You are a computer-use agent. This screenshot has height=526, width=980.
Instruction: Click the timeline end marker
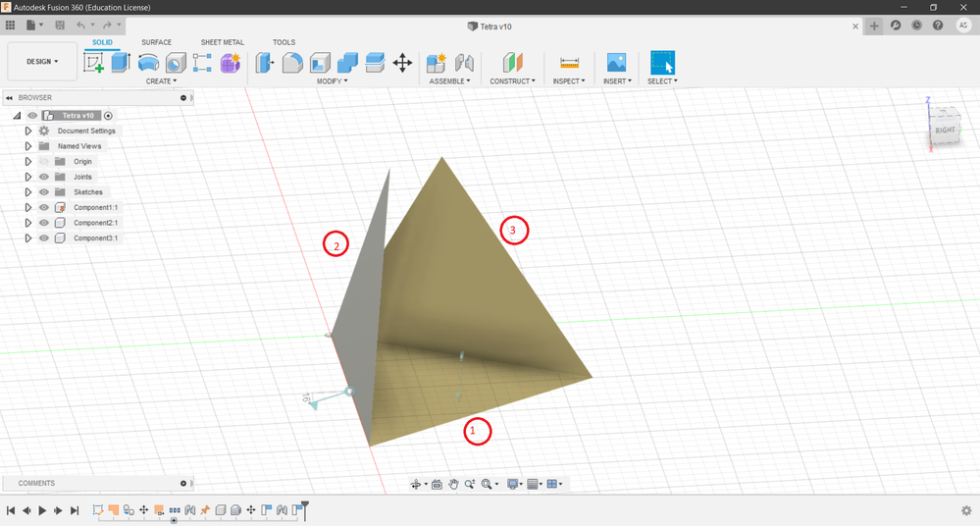(x=305, y=508)
